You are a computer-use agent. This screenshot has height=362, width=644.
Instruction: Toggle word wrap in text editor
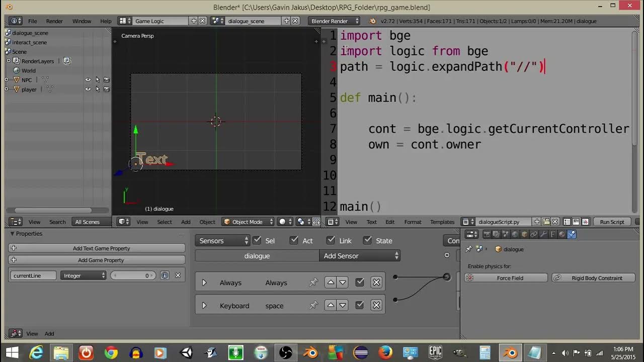[576, 222]
